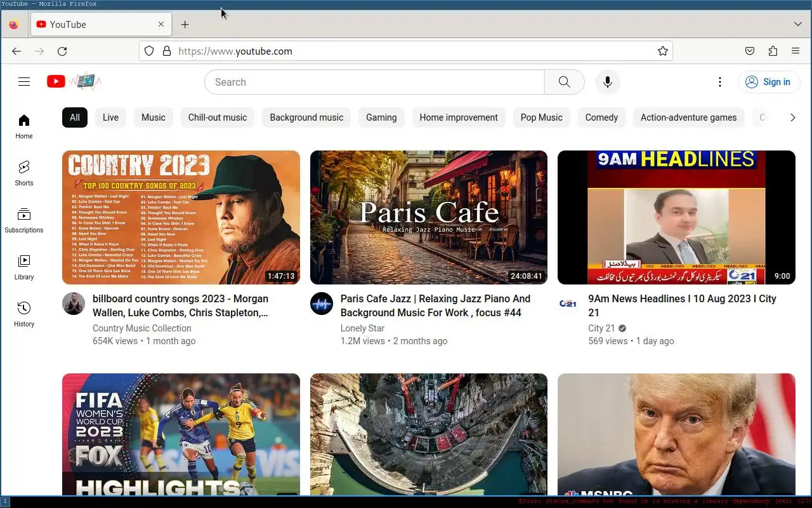Open Subscriptions in the sidebar

coord(24,220)
